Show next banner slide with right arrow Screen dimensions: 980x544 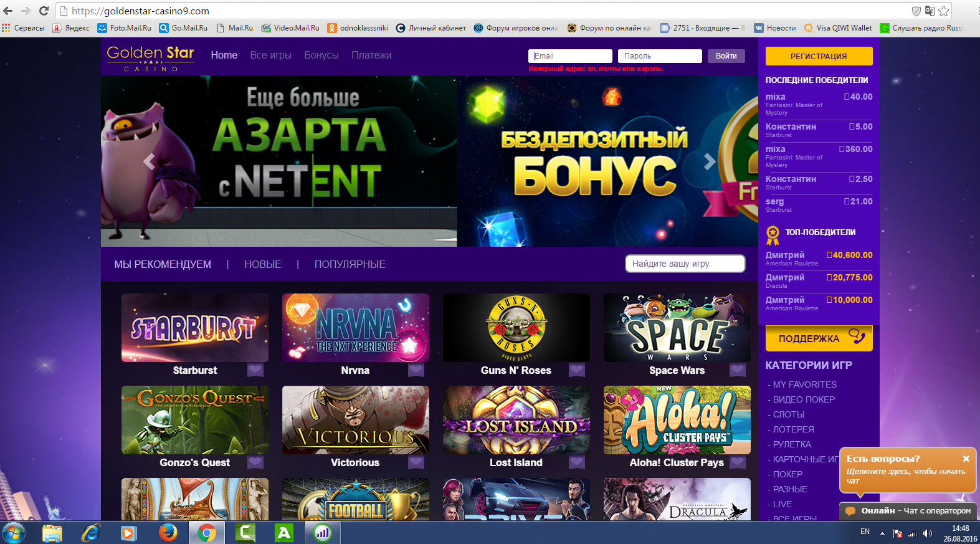(710, 162)
